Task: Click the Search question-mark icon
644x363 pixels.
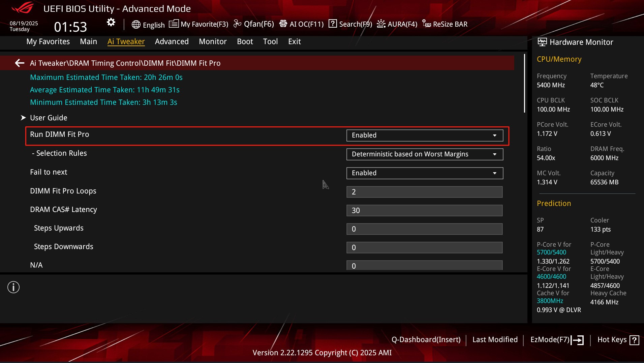Action: click(333, 24)
